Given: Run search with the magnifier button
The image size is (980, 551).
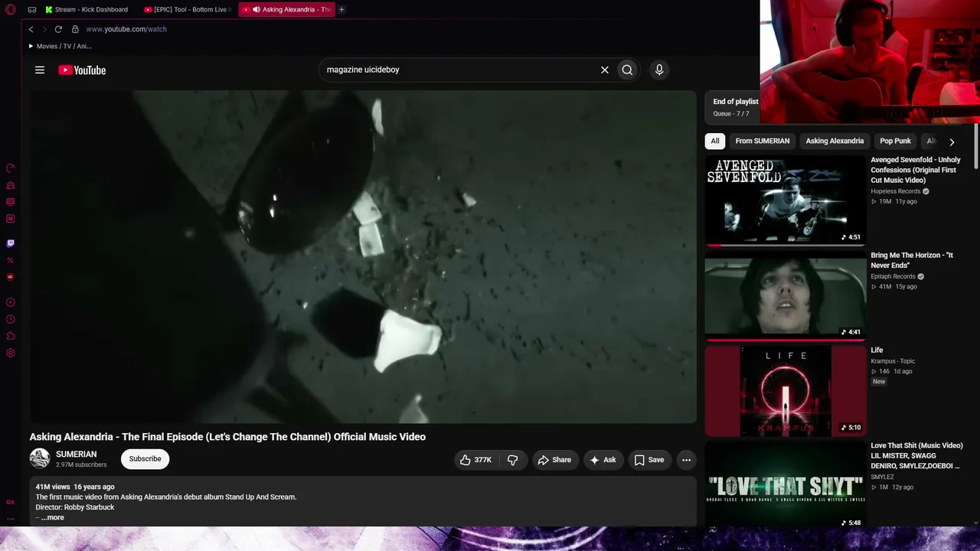Looking at the screenshot, I should pos(627,70).
